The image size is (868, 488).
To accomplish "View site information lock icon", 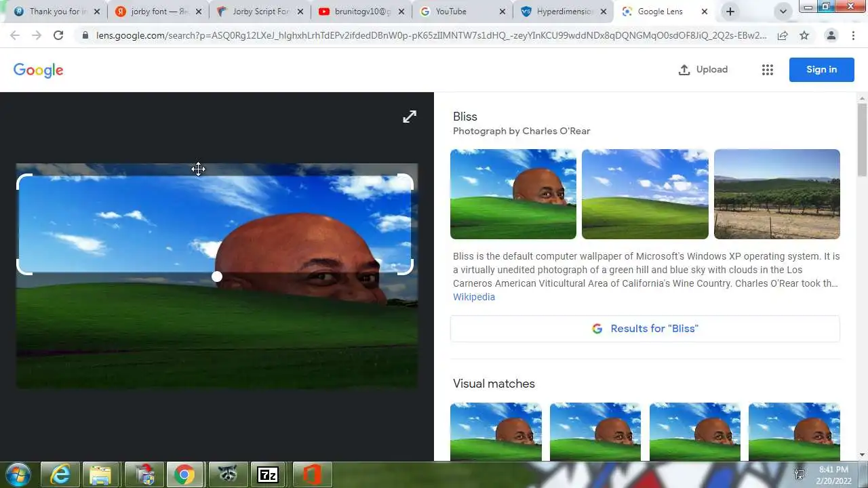I will click(x=85, y=35).
